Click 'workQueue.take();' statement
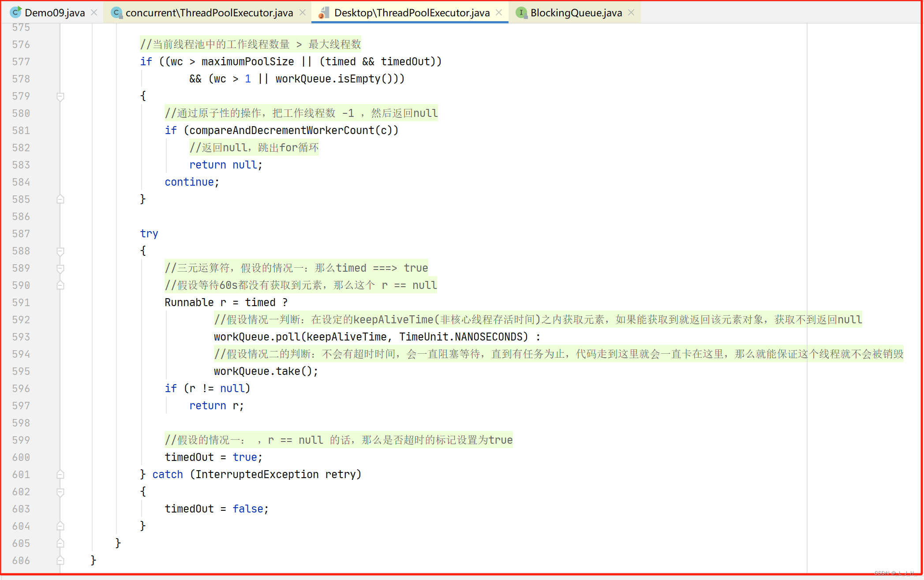 (x=266, y=371)
